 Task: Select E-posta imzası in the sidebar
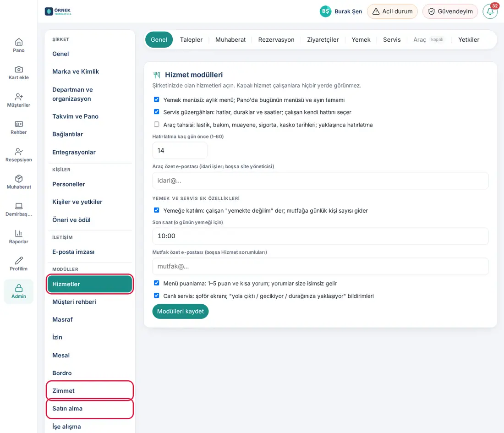click(90, 252)
